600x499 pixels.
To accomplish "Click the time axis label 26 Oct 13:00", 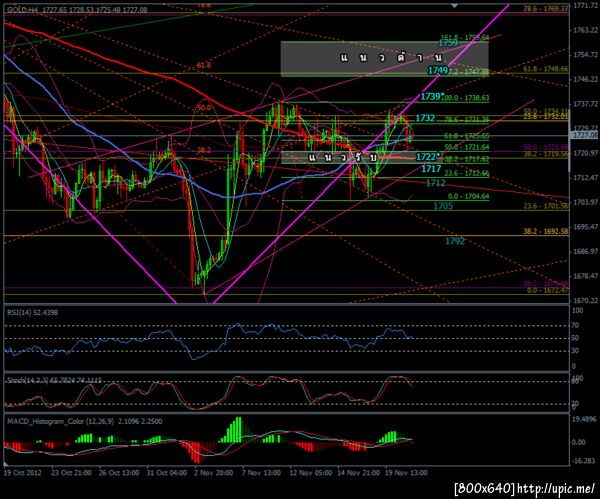I will pos(119,473).
